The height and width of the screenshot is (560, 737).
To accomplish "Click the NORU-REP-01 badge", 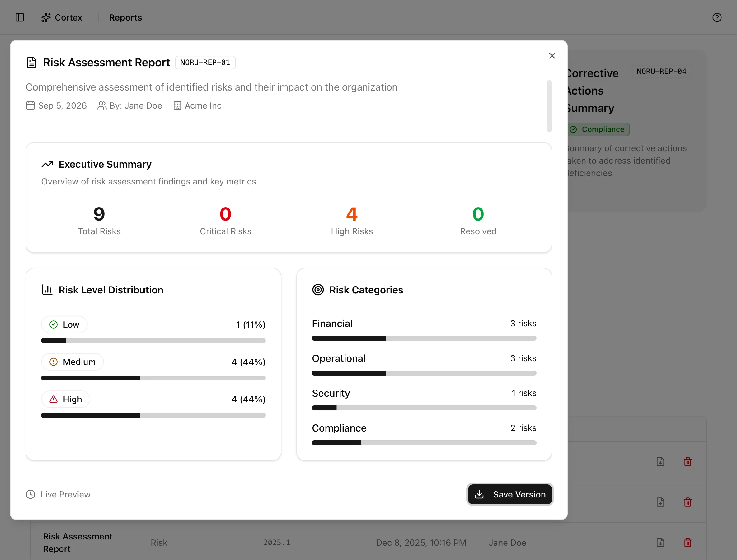I will (205, 62).
